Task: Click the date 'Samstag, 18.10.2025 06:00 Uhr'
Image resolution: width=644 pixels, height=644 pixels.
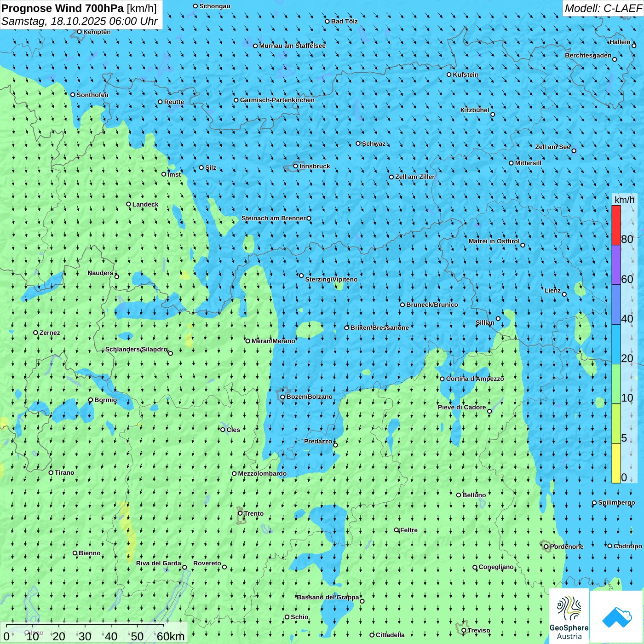Action: coord(80,22)
